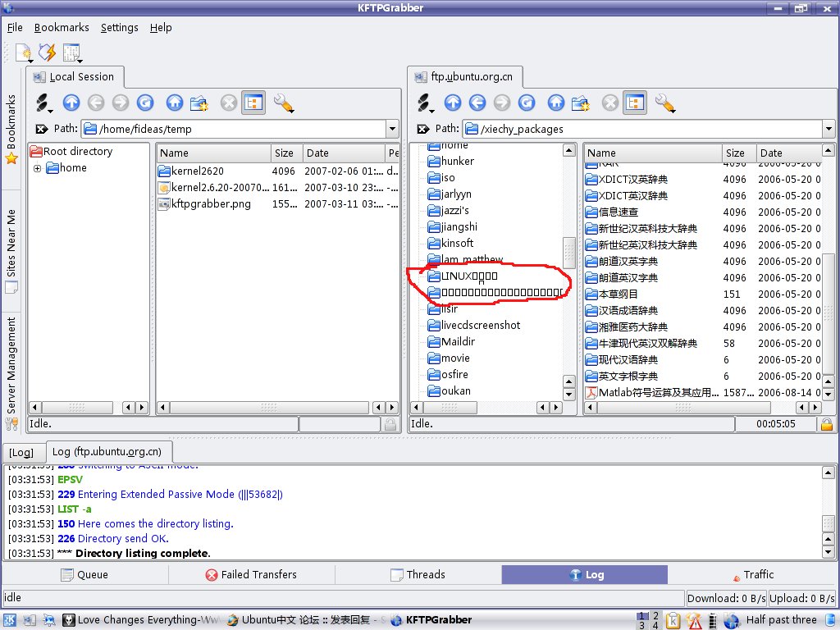Go forward in ftp.ubuntu.org.cn panel

coord(502,103)
